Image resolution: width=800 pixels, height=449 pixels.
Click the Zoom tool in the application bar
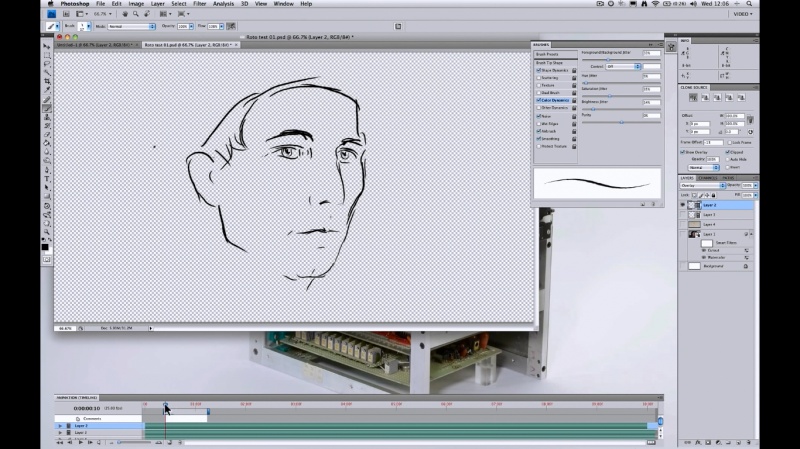point(137,14)
